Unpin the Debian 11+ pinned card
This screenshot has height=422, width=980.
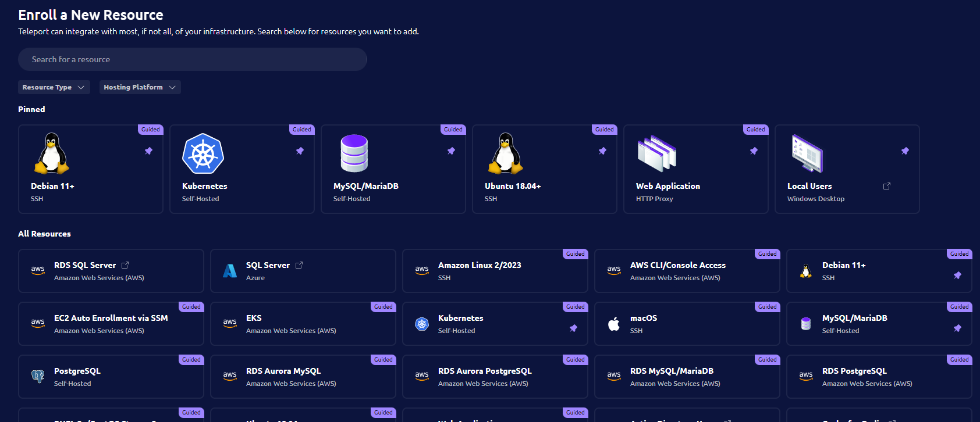148,151
